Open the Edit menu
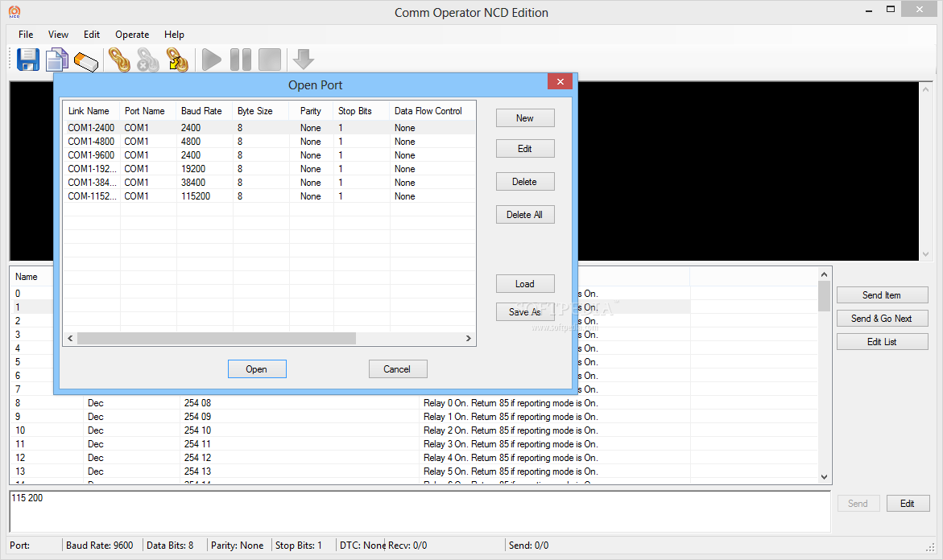The height and width of the screenshot is (560, 943). click(x=92, y=35)
